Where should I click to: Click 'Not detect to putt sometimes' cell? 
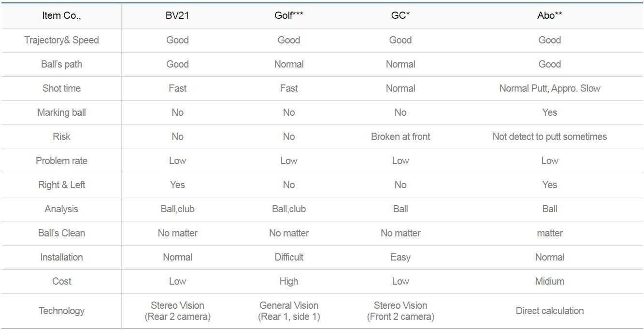coord(549,137)
